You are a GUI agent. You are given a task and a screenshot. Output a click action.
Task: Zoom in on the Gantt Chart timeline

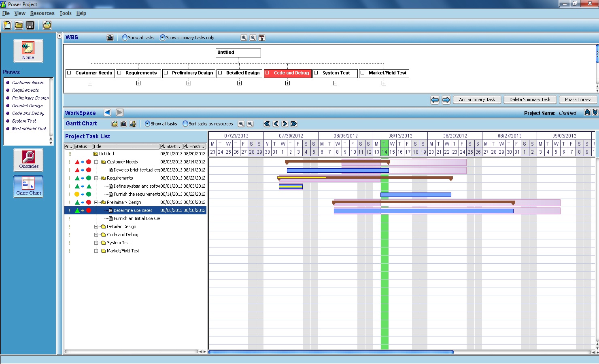[241, 124]
